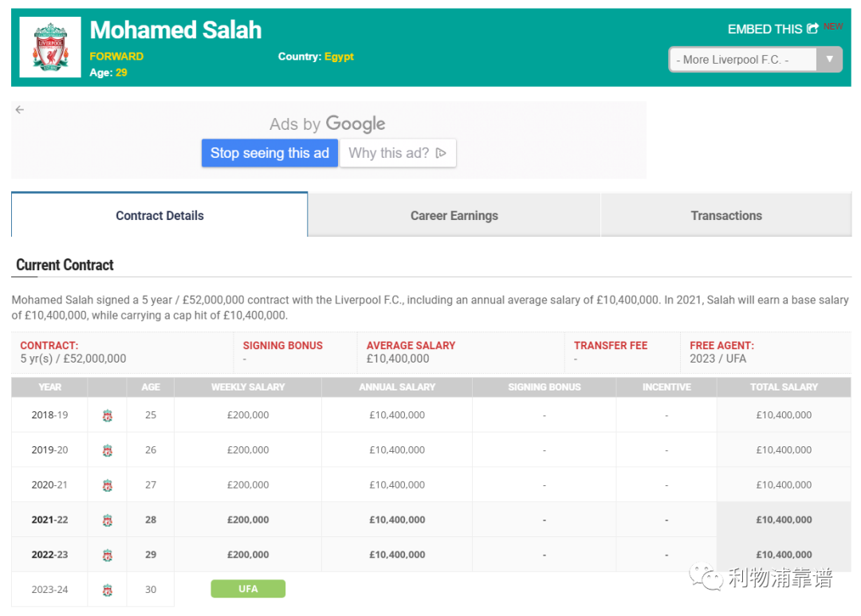Click the £200,000 weekly salary for 2018-19
This screenshot has width=861, height=616.
248,415
